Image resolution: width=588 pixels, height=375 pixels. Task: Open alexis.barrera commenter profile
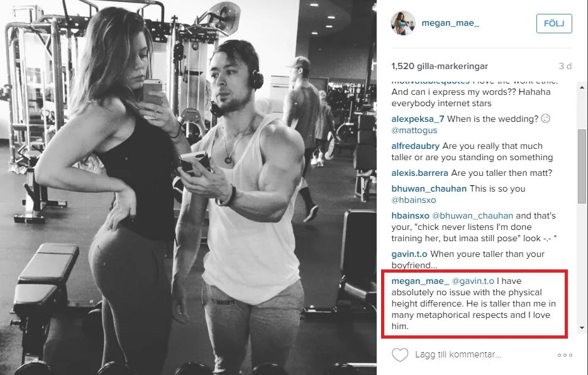pos(419,173)
